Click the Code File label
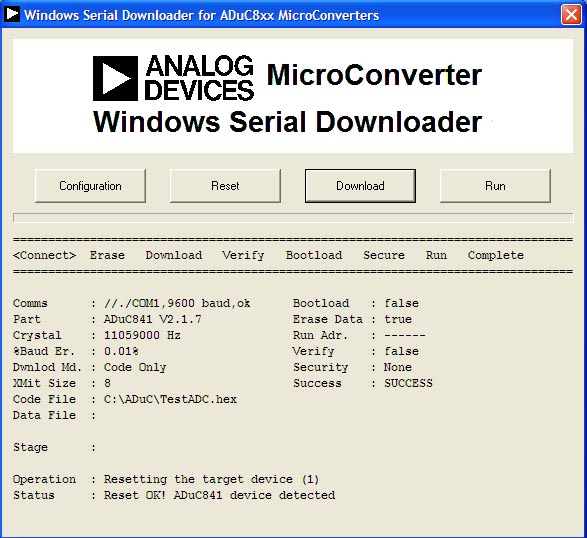587x538 pixels. coord(44,399)
